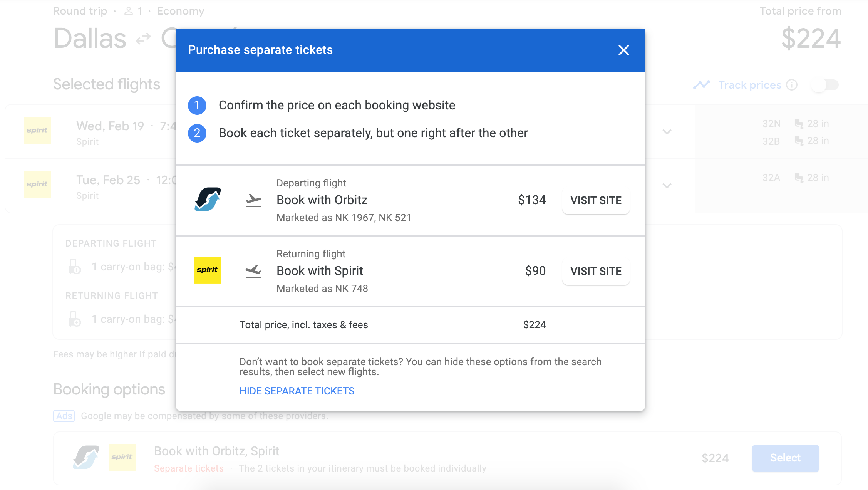Close the Purchase separate tickets dialog
This screenshot has height=490, width=868.
tap(623, 50)
